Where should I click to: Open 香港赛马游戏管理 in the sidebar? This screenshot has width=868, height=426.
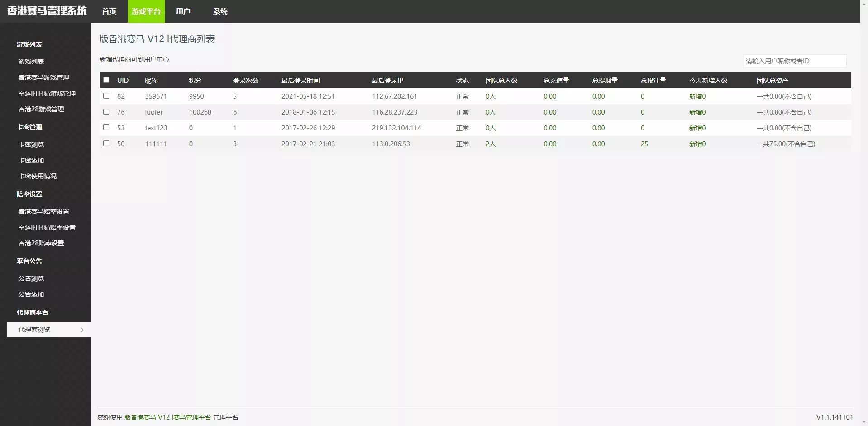click(x=44, y=77)
